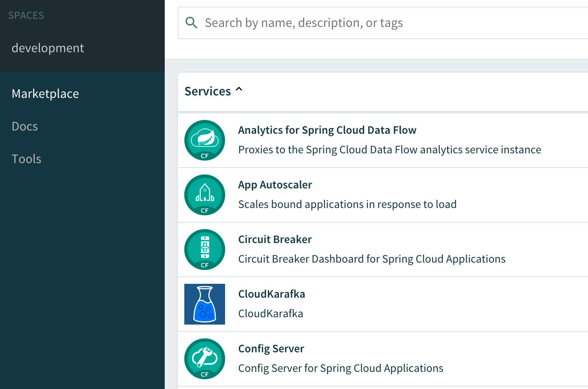Click the CloudKarafka flask icon

pos(204,304)
